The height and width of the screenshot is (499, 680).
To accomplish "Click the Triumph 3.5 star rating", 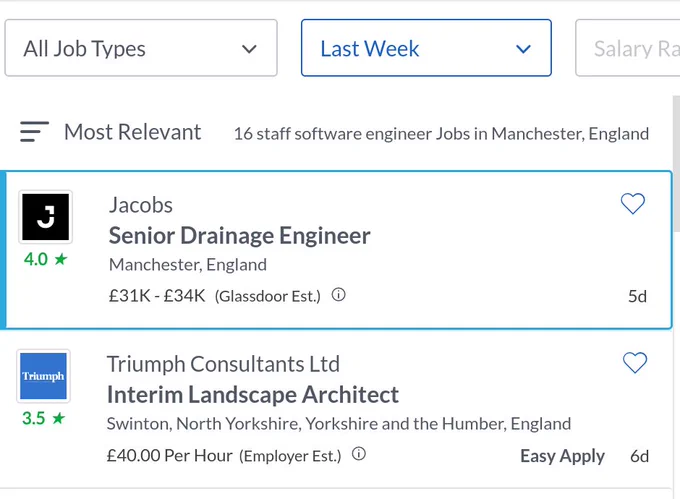I will coord(43,418).
